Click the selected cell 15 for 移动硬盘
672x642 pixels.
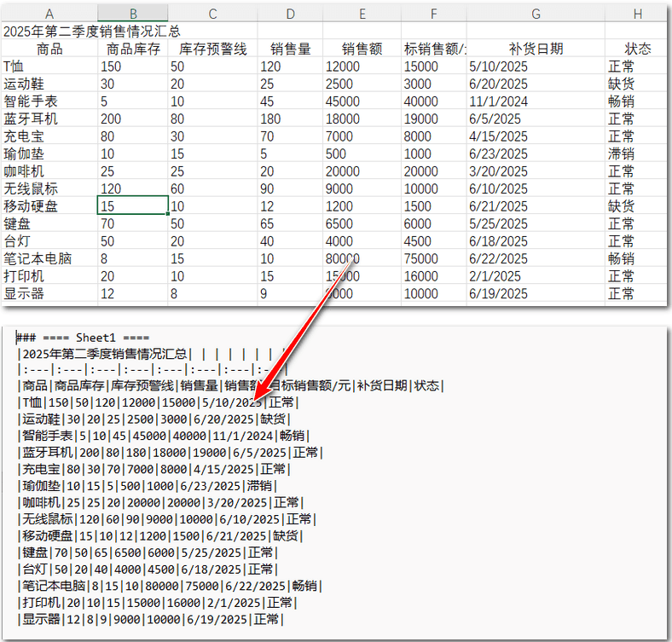point(133,206)
